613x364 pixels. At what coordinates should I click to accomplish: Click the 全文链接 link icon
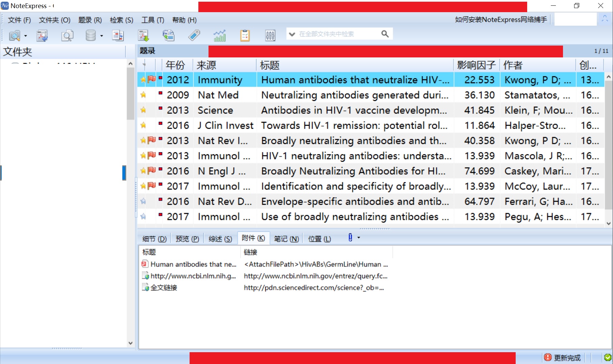point(145,288)
